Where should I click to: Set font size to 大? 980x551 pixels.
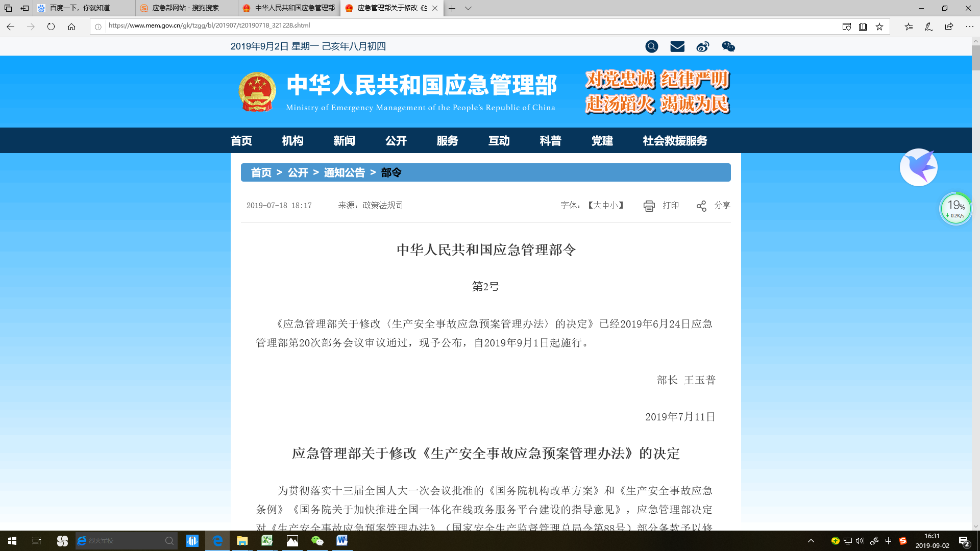pyautogui.click(x=596, y=206)
